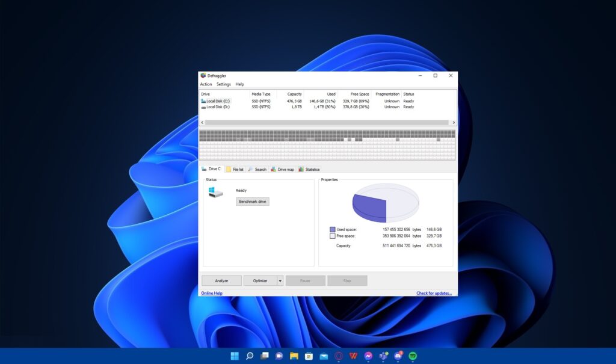616x364 pixels.
Task: Click the Optimize button
Action: pyautogui.click(x=260, y=280)
